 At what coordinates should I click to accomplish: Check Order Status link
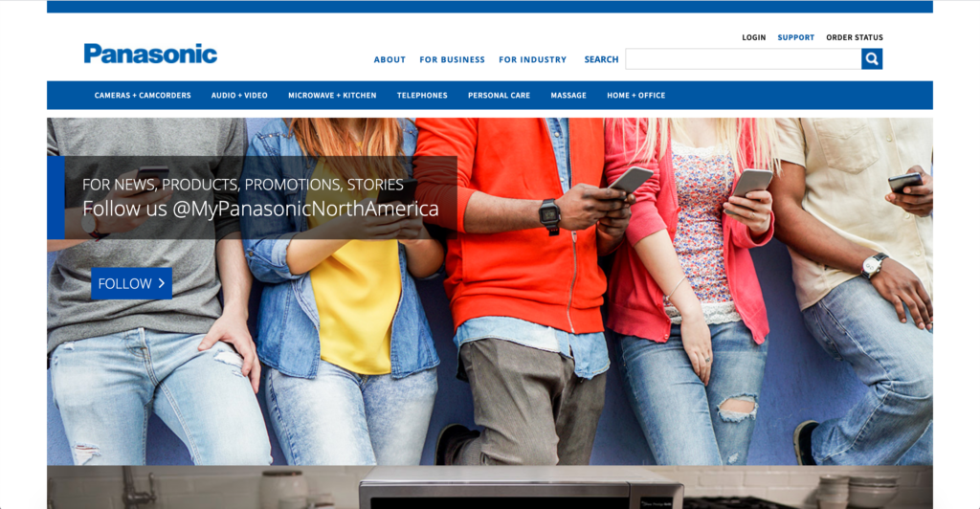(x=855, y=37)
